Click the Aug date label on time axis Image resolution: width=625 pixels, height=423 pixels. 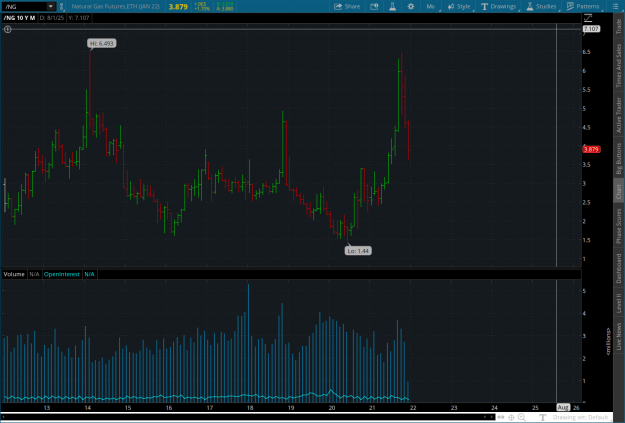coord(563,407)
